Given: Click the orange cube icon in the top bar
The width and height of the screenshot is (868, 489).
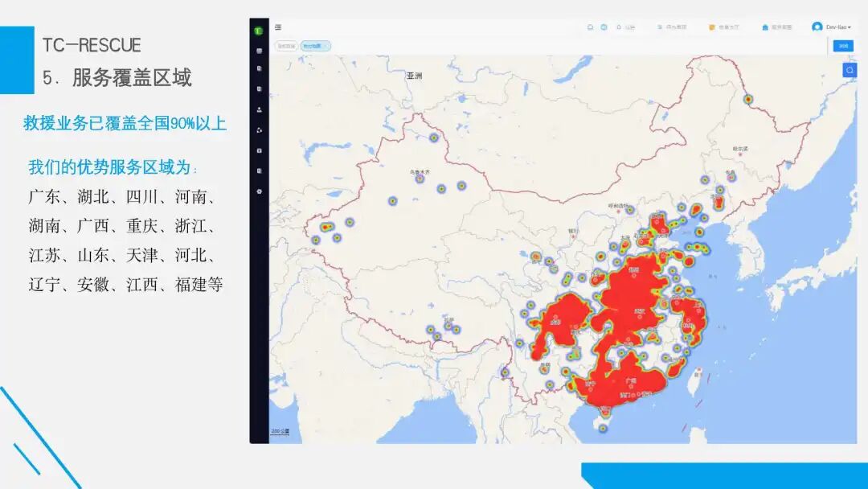Looking at the screenshot, I should [x=711, y=27].
